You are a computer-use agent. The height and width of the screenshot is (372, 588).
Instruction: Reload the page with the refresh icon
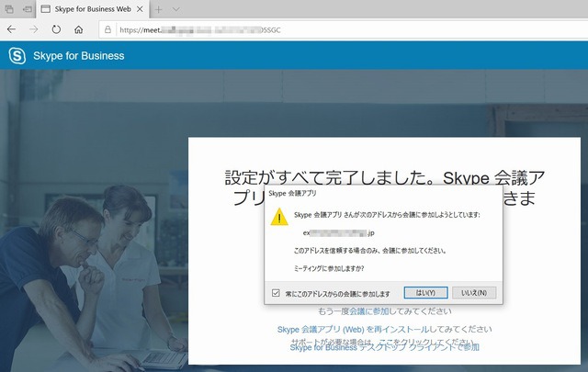tap(56, 29)
